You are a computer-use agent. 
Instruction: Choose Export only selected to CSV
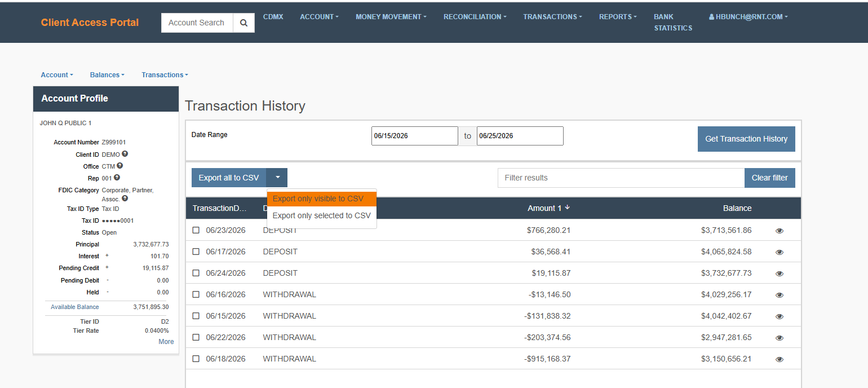tap(321, 215)
